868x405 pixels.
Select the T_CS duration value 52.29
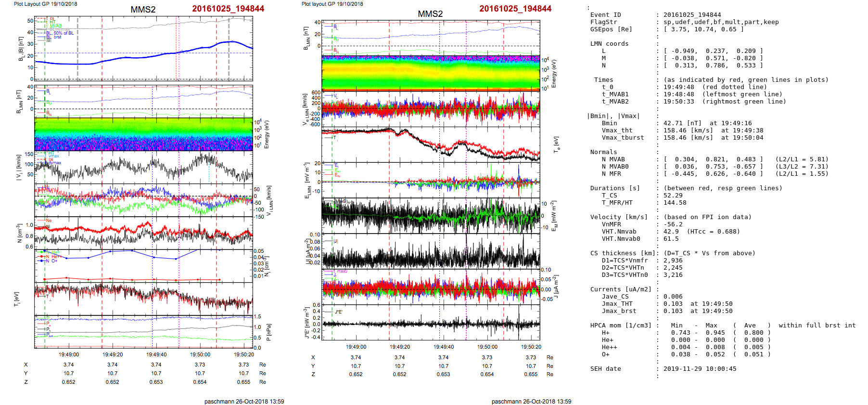(x=673, y=196)
